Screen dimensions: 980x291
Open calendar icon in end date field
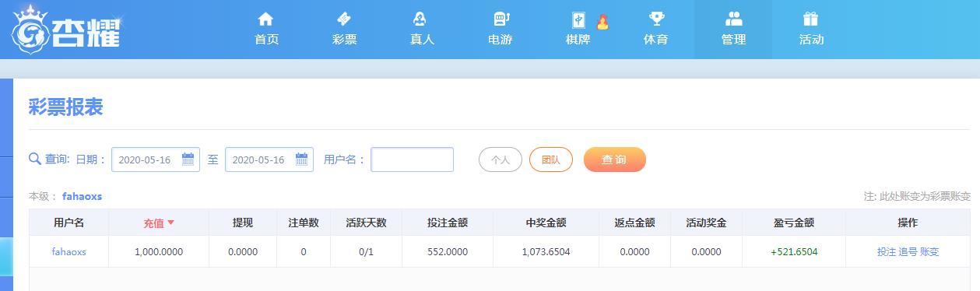pyautogui.click(x=301, y=159)
